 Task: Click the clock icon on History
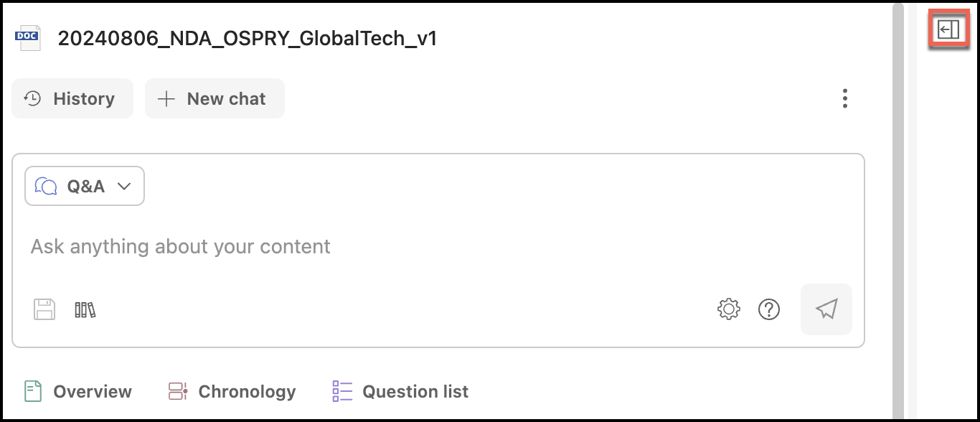coord(32,98)
